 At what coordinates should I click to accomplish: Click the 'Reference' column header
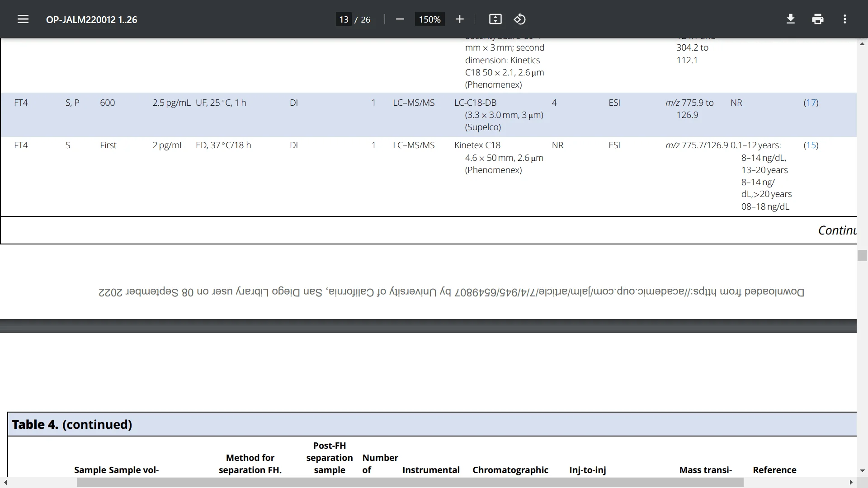coord(774,470)
